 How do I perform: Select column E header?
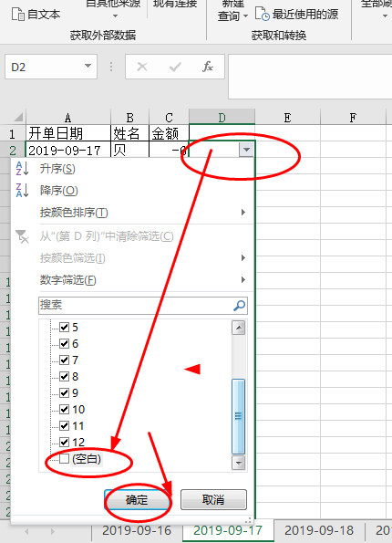click(x=287, y=118)
